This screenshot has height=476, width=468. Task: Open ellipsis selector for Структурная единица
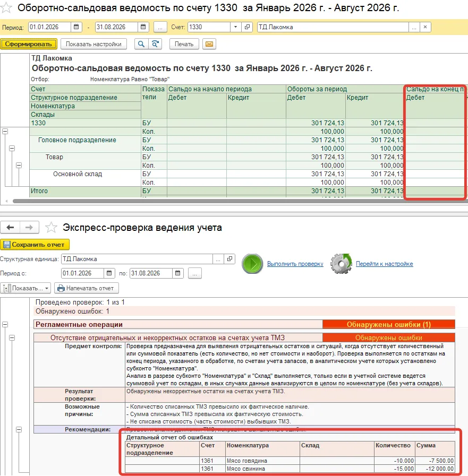(x=218, y=259)
